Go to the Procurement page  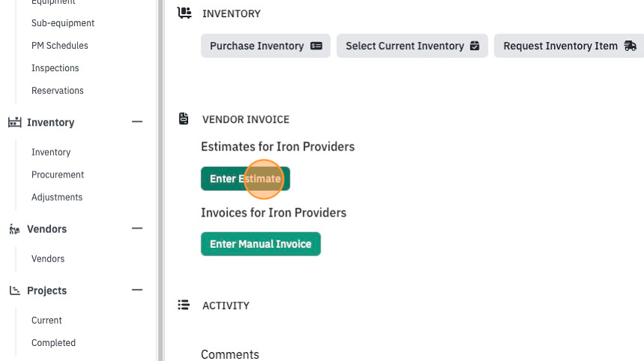[58, 175]
